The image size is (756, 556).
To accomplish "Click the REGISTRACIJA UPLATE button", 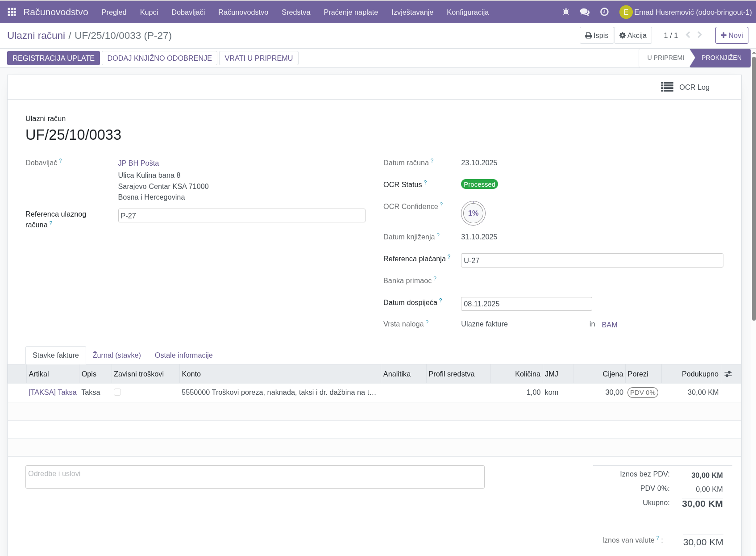I will 53,58.
